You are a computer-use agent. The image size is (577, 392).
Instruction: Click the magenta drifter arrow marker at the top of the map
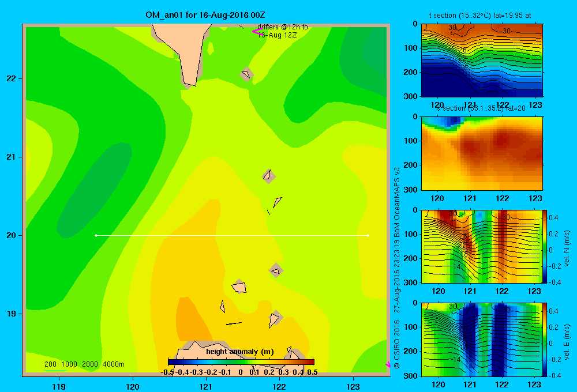pyautogui.click(x=257, y=31)
